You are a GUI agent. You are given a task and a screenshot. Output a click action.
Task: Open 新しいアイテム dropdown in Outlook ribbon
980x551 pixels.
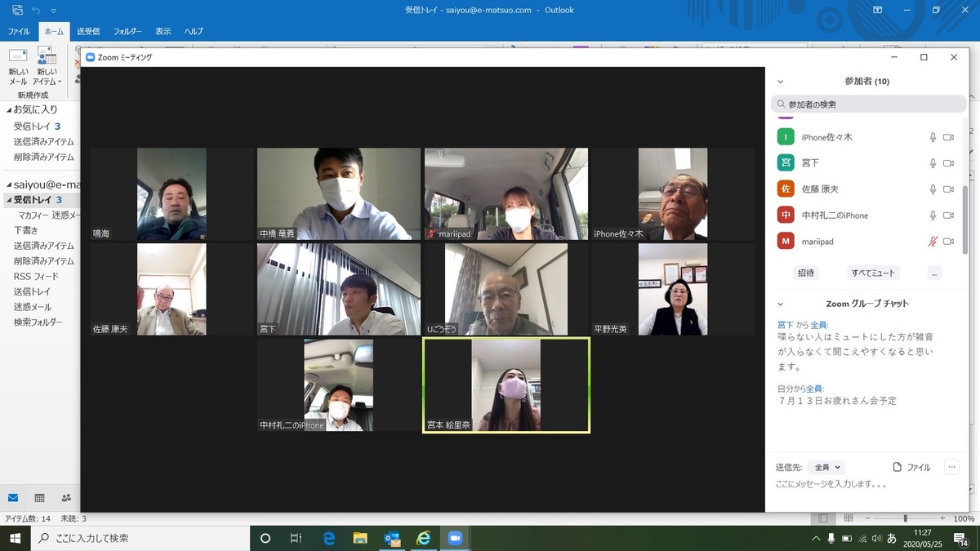pos(47,67)
